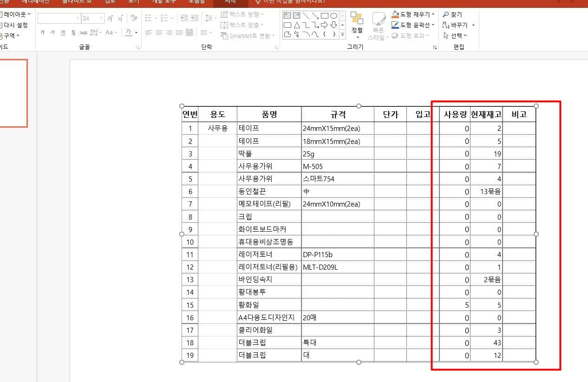This screenshot has width=588, height=382.
Task: Click 다시 설정 reset button
Action: click(14, 25)
